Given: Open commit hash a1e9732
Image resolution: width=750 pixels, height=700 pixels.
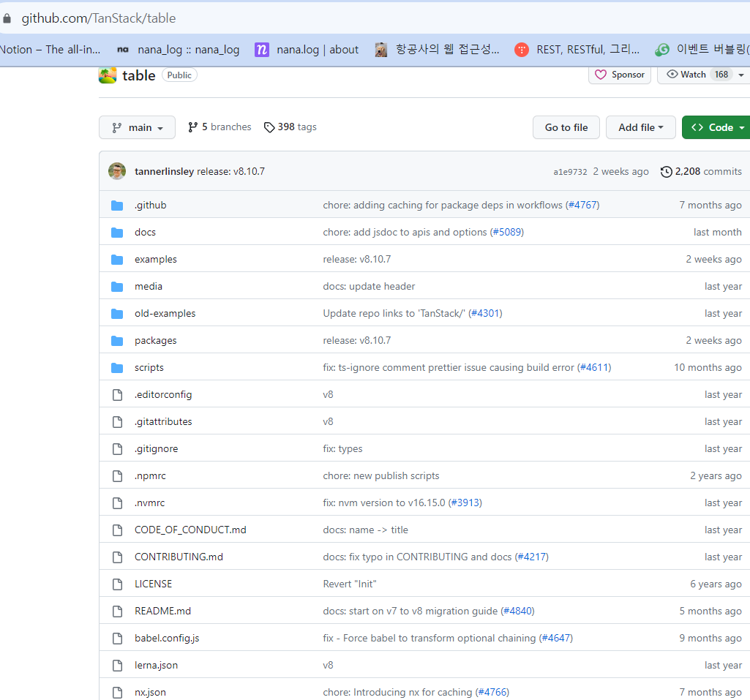Looking at the screenshot, I should 570,172.
